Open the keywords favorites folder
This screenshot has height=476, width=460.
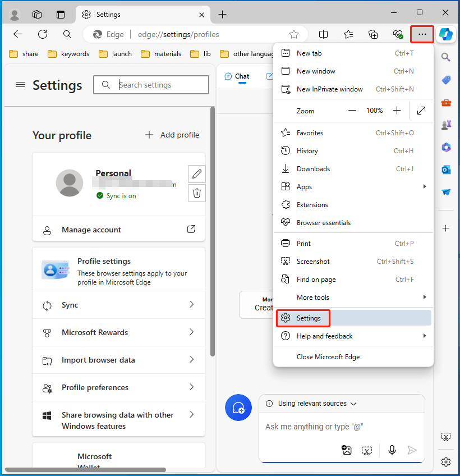pyautogui.click(x=68, y=54)
